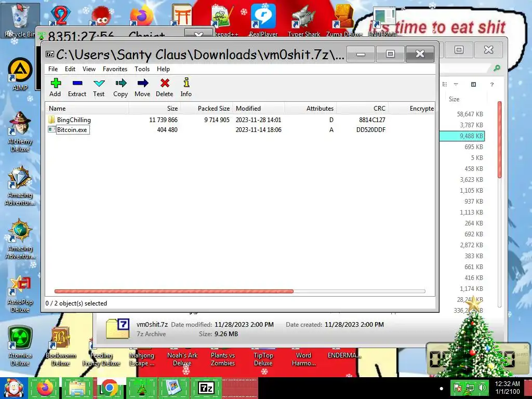This screenshot has width=532, height=399.
Task: Open the Edit menu
Action: 70,69
